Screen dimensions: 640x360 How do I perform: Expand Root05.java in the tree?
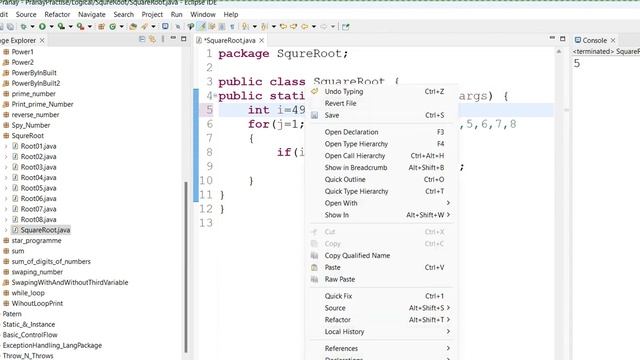point(6,188)
